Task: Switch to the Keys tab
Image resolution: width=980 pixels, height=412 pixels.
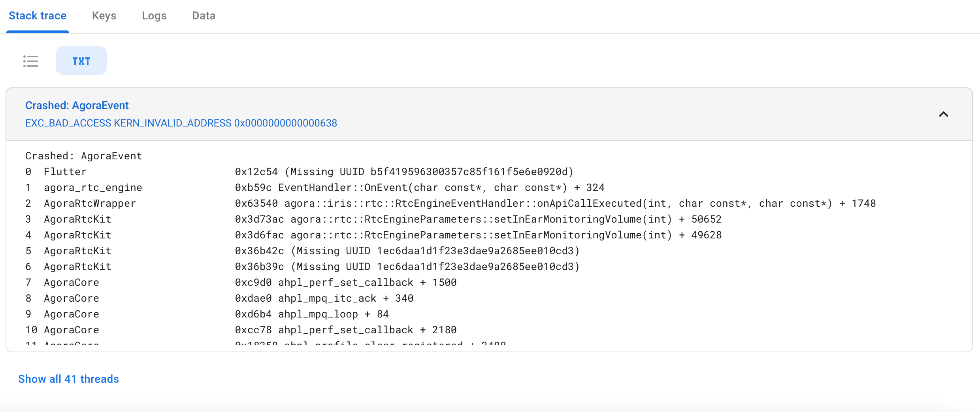Action: pyautogui.click(x=104, y=16)
